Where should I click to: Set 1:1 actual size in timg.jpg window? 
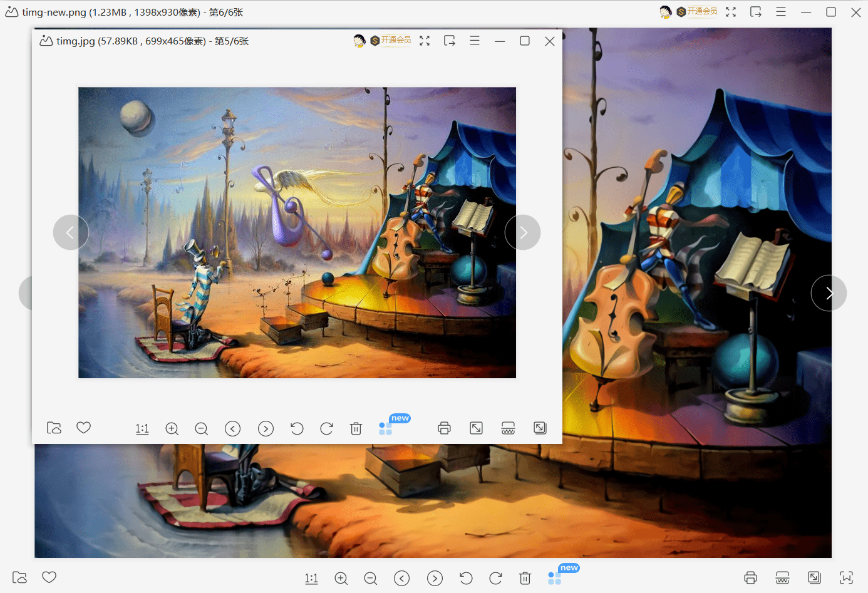point(142,429)
